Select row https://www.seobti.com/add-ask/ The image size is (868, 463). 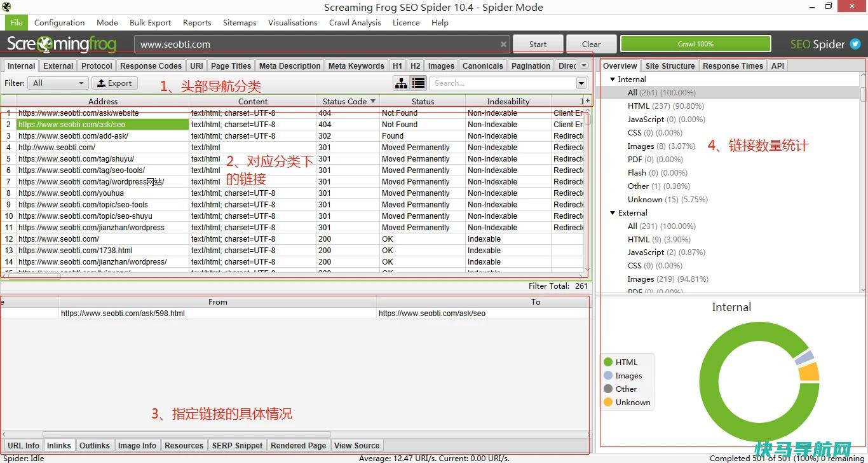tap(292, 136)
